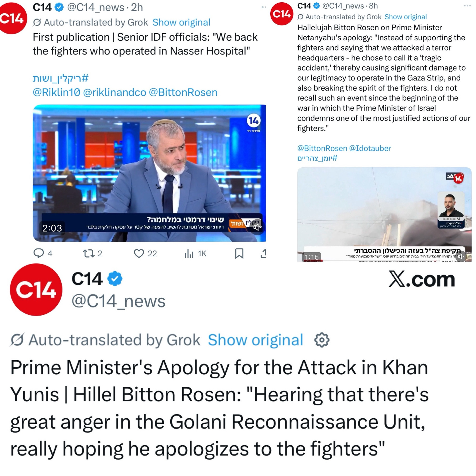Open translation settings gear icon
This screenshot has width=476, height=476.
coord(322,340)
